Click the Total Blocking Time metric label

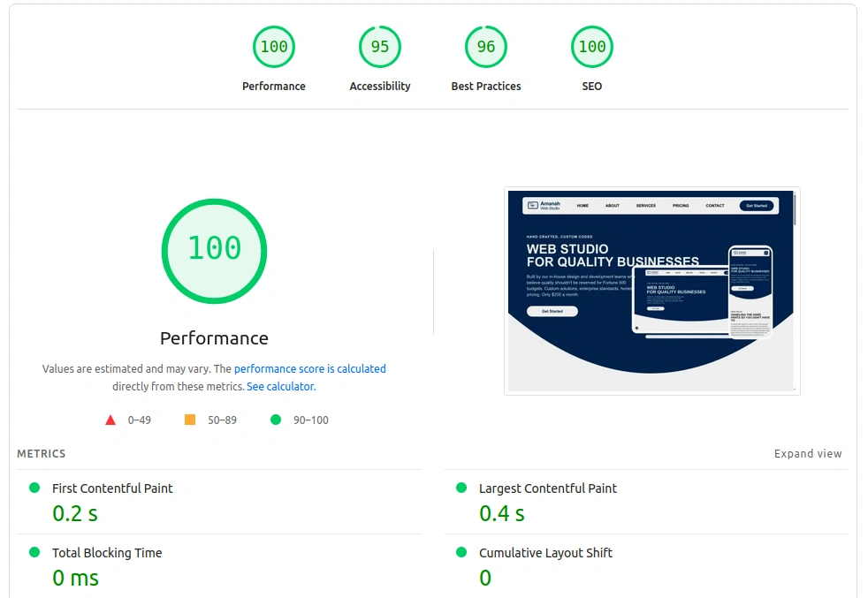tap(107, 553)
